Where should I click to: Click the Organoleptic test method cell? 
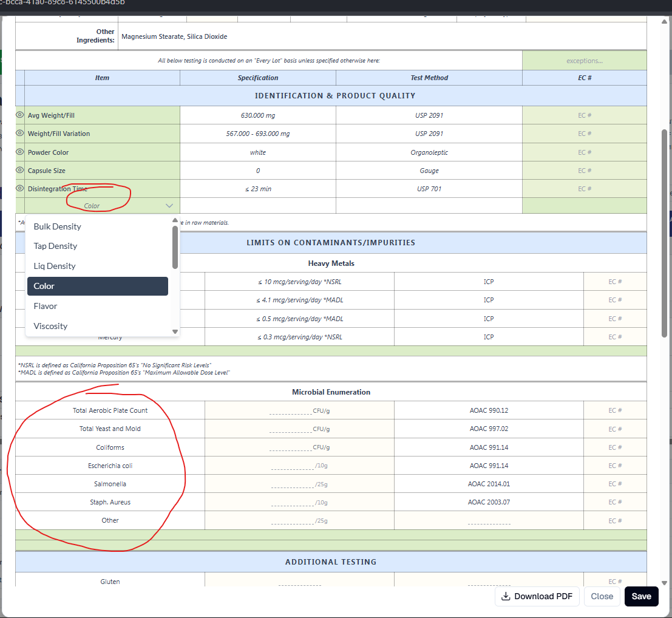click(x=429, y=152)
